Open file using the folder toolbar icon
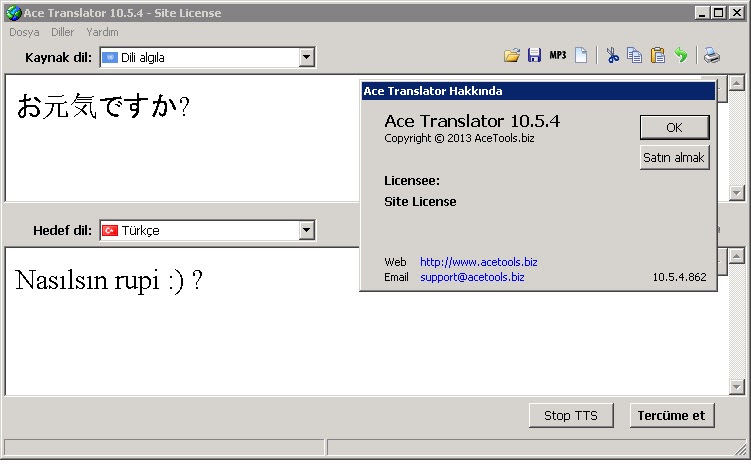The height and width of the screenshot is (465, 751). click(x=512, y=56)
